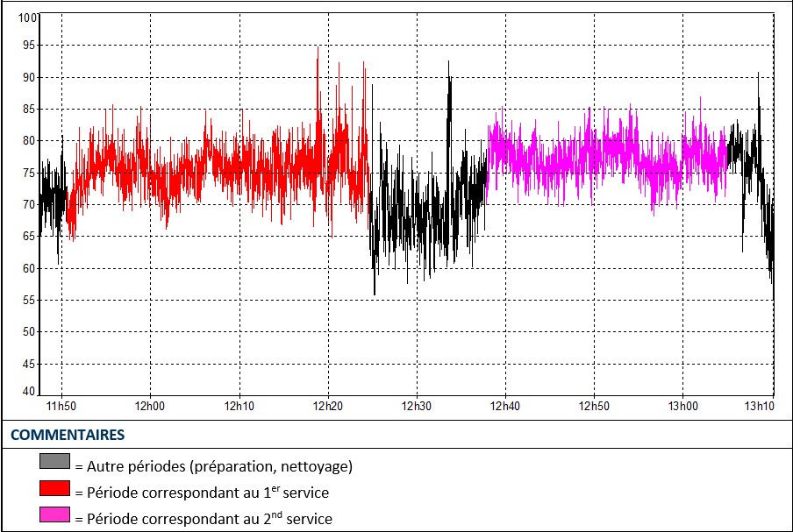Select the 13h00 time axis label
Screen dimensions: 793x532
tap(683, 407)
